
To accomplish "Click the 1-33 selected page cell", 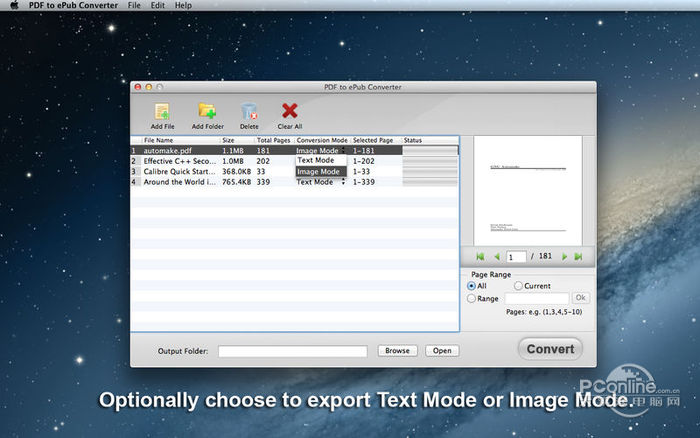I will (361, 171).
